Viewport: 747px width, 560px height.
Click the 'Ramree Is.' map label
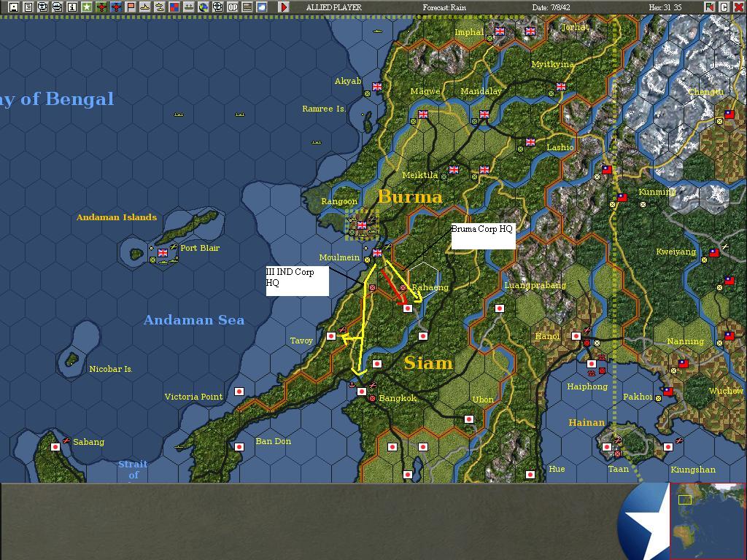point(324,109)
